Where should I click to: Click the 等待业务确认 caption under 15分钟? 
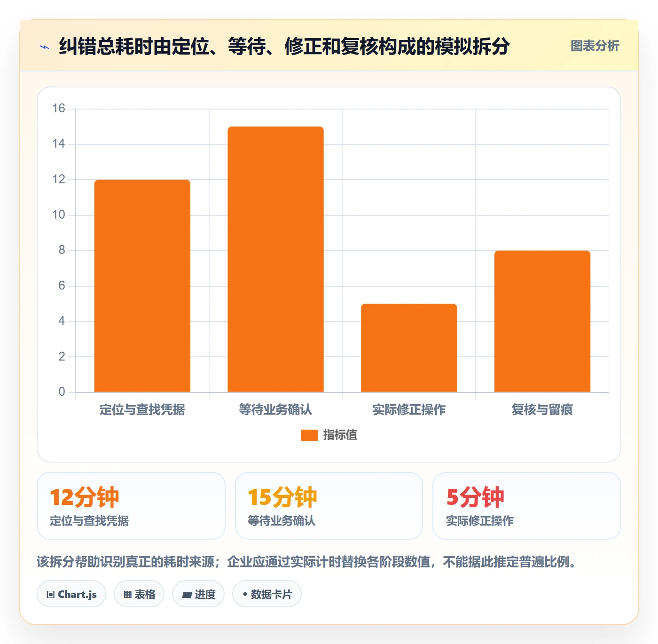(282, 521)
